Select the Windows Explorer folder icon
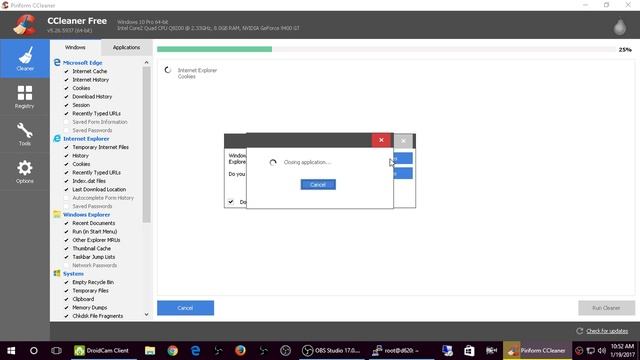Viewport: 640px width, 360px height. tap(57, 214)
